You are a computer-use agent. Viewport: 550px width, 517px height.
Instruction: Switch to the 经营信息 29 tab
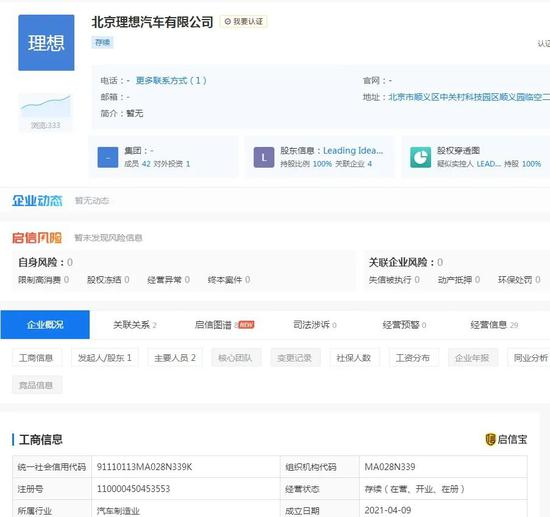click(494, 325)
